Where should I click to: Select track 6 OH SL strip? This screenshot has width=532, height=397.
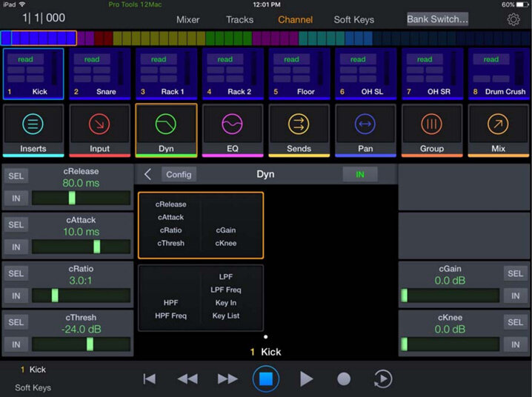pyautogui.click(x=365, y=74)
